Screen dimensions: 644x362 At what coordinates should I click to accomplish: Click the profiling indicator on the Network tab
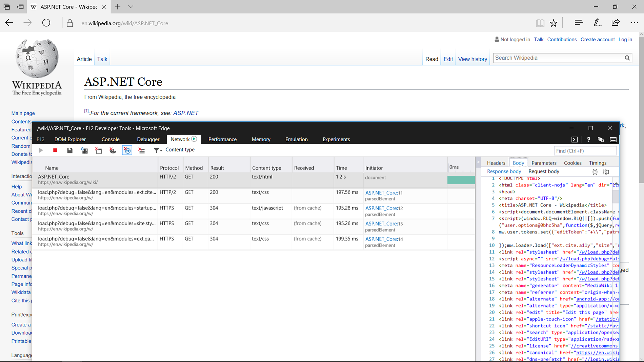[x=194, y=139]
